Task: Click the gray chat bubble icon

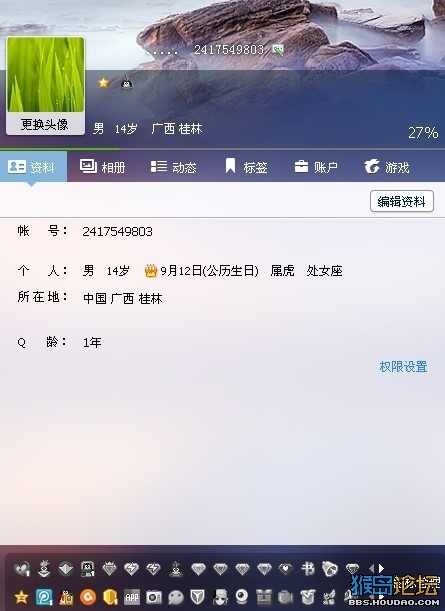Action: pos(176,597)
